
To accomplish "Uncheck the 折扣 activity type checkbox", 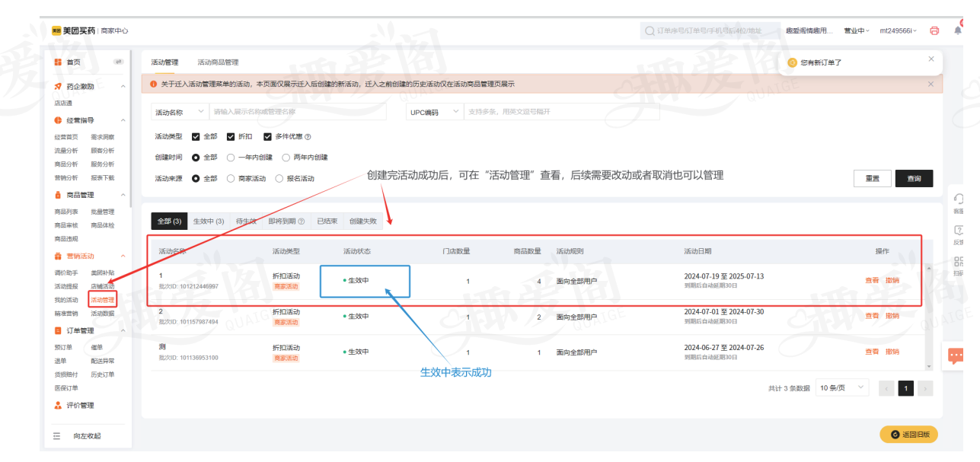I will click(x=231, y=137).
